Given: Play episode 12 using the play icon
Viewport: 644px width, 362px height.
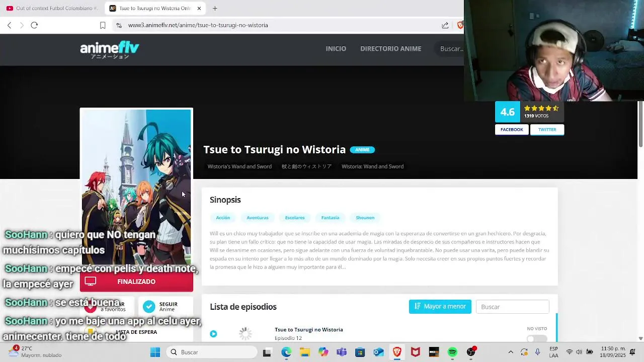Looking at the screenshot, I should click(213, 334).
